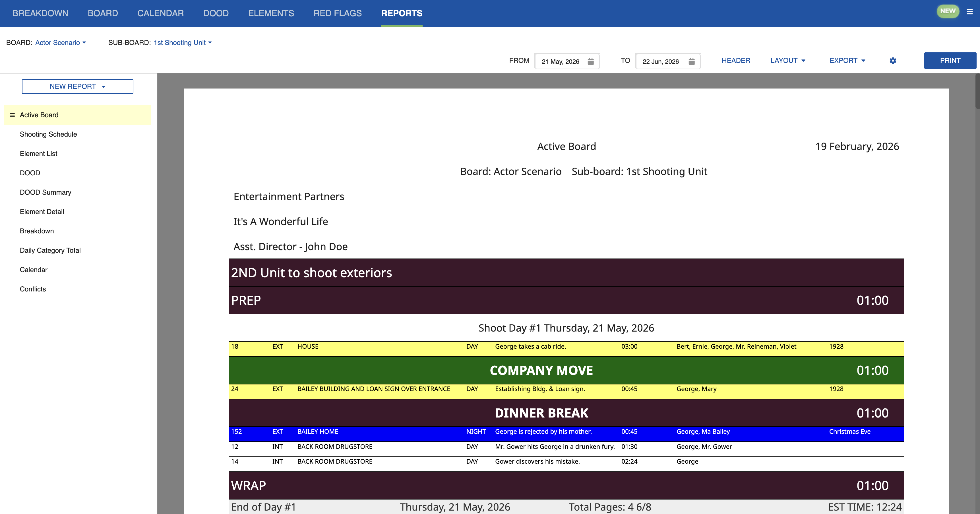This screenshot has height=514, width=980.
Task: Expand the LAYOUT dropdown
Action: click(x=787, y=61)
